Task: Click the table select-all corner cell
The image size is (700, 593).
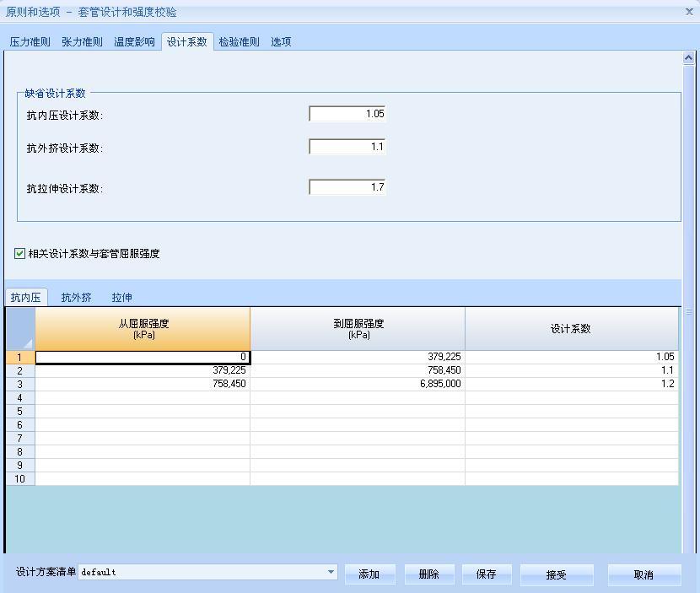Action: (x=20, y=329)
